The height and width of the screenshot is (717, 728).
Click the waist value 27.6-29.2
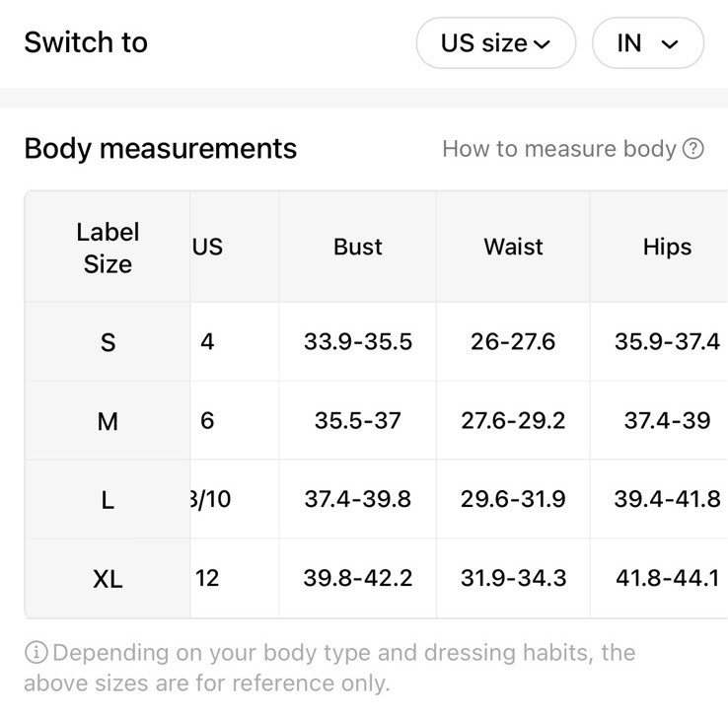[513, 421]
